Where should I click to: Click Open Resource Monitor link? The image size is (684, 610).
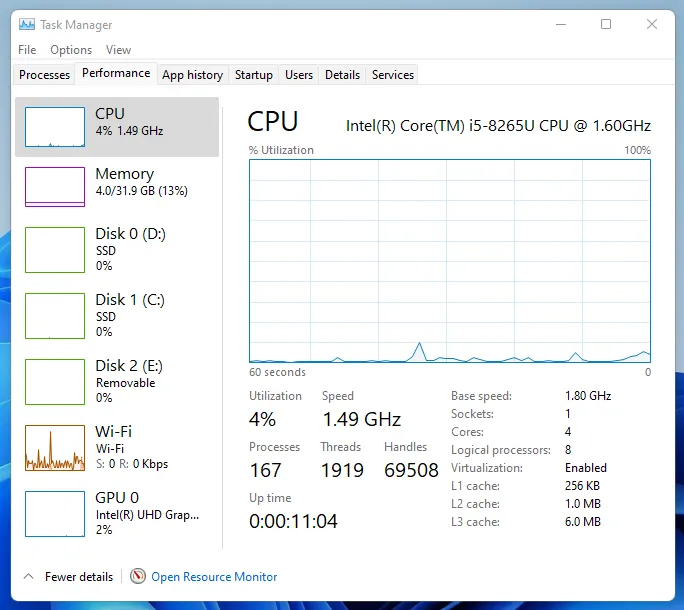(214, 577)
